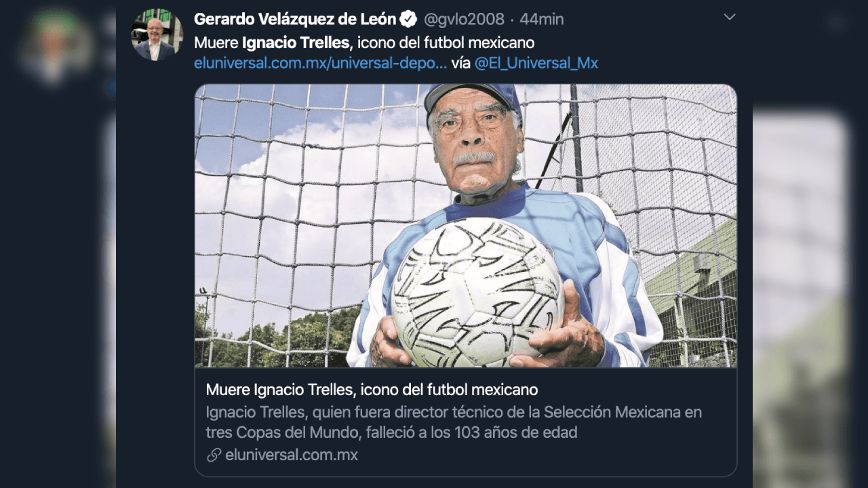Click the author name "Gerardo Velázquez de León"

coord(294,19)
